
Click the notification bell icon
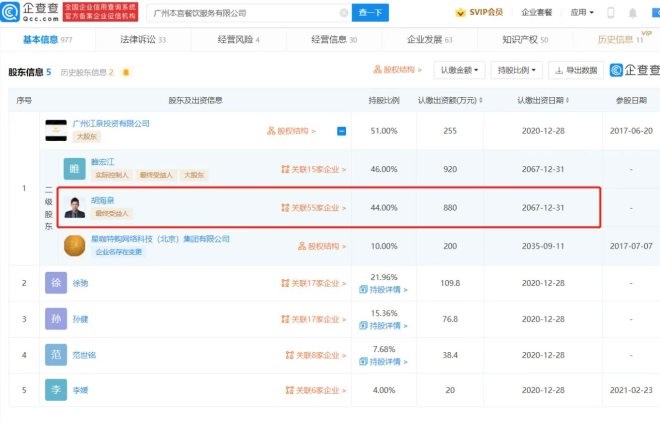coord(633,14)
